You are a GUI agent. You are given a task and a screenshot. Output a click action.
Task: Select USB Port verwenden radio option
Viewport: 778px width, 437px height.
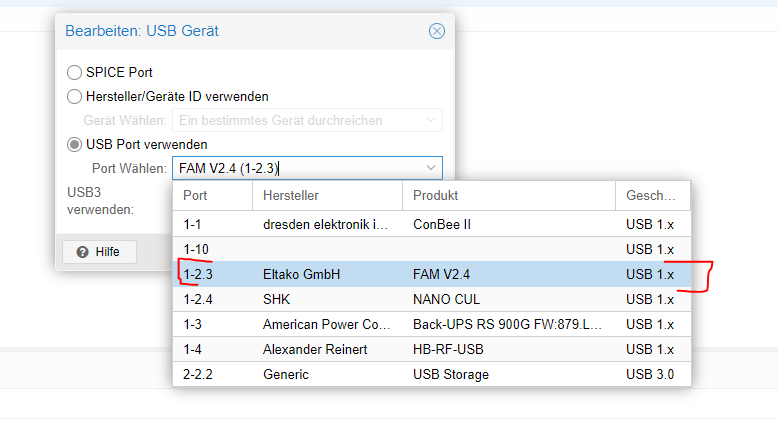75,145
